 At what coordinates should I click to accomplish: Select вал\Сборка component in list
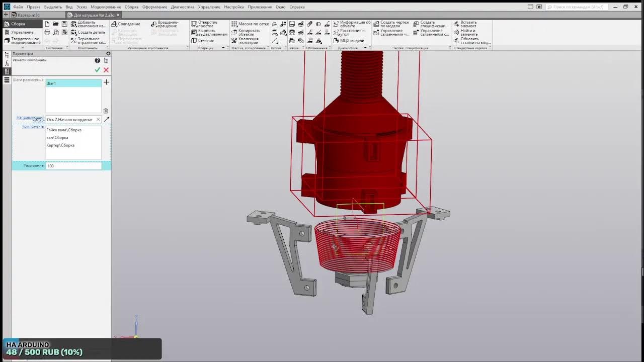click(x=57, y=137)
